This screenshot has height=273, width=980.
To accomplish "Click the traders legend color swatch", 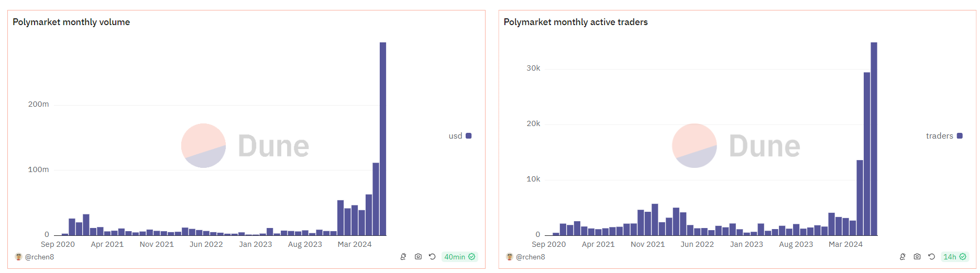I will [960, 136].
